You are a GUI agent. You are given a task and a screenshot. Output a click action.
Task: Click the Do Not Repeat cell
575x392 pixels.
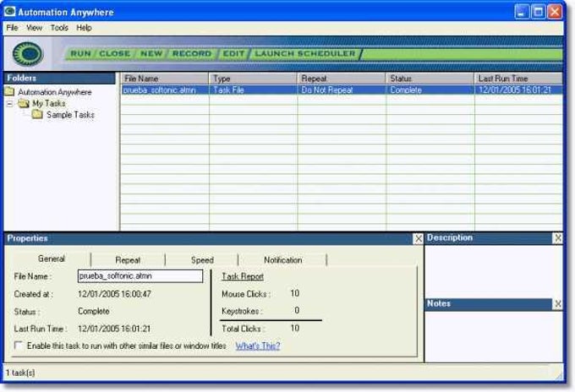[x=342, y=90]
